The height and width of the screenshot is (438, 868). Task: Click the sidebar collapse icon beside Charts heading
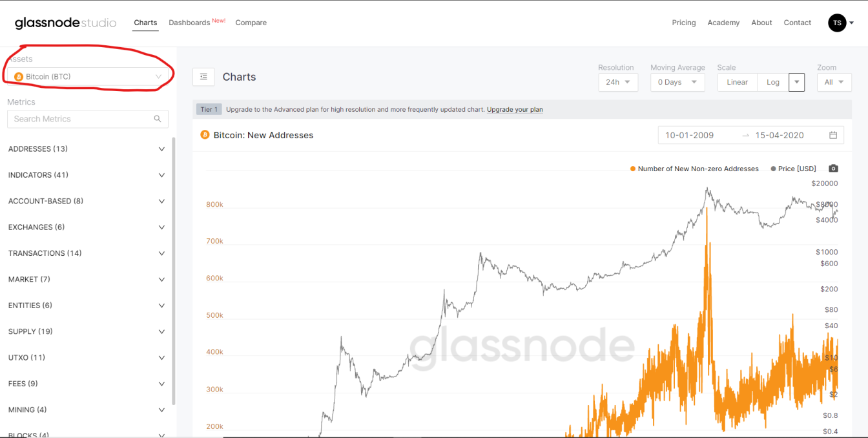click(203, 76)
